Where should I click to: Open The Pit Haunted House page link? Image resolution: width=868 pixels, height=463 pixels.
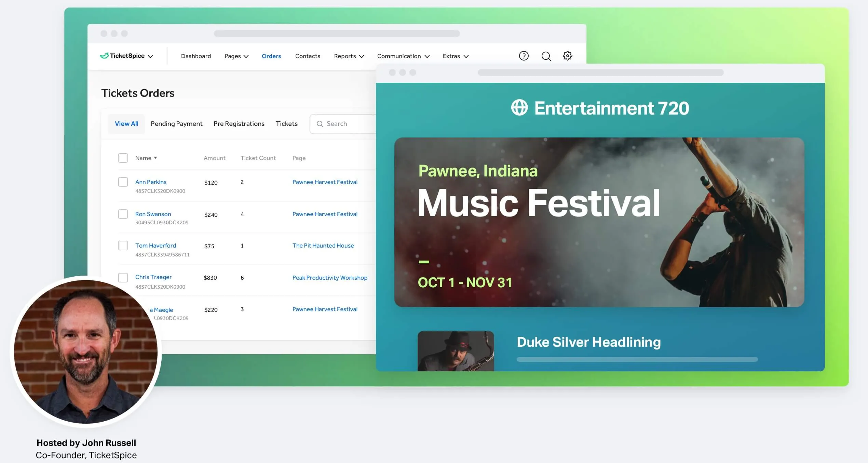(323, 246)
